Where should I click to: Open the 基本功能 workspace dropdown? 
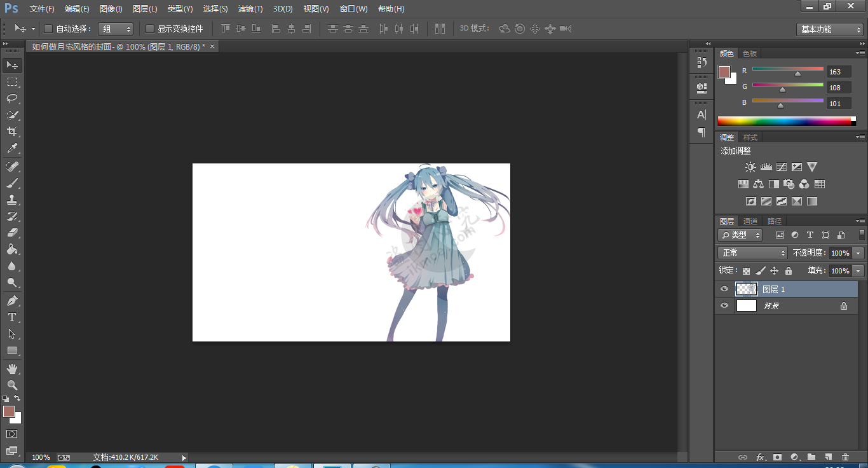pyautogui.click(x=830, y=29)
